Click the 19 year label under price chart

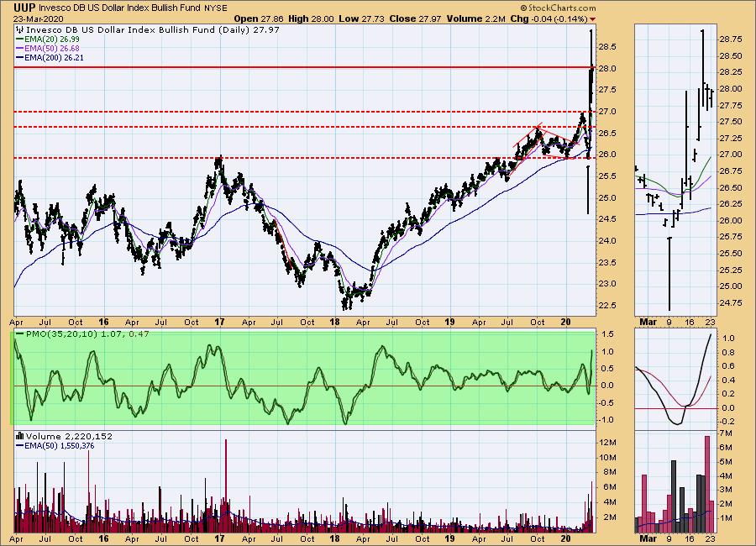[x=450, y=322]
